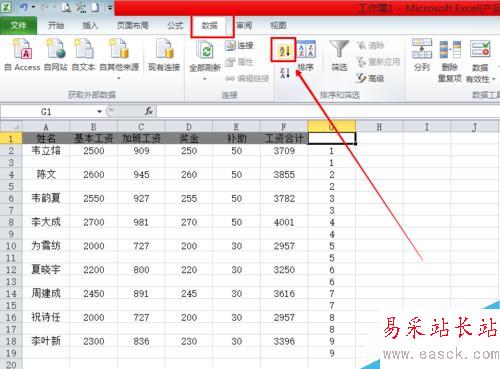Sort descending with Z-A icon
This screenshot has width=500, height=369.
[284, 73]
